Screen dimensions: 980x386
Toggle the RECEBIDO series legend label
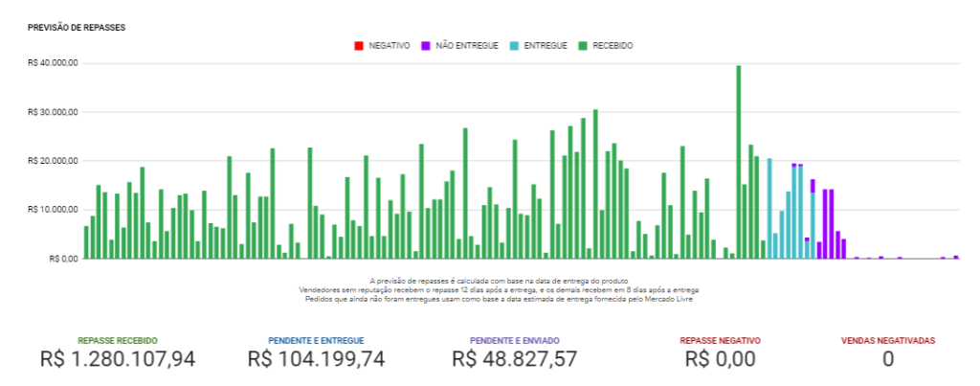click(x=612, y=46)
